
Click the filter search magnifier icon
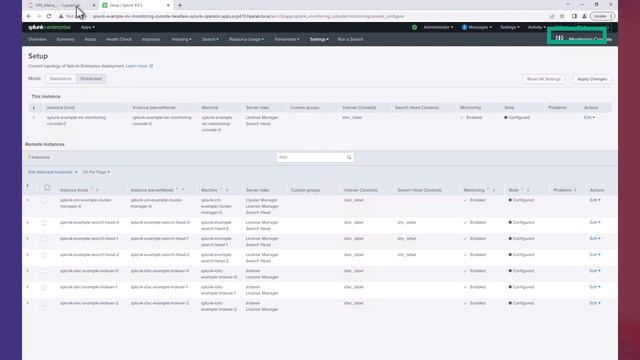349,158
